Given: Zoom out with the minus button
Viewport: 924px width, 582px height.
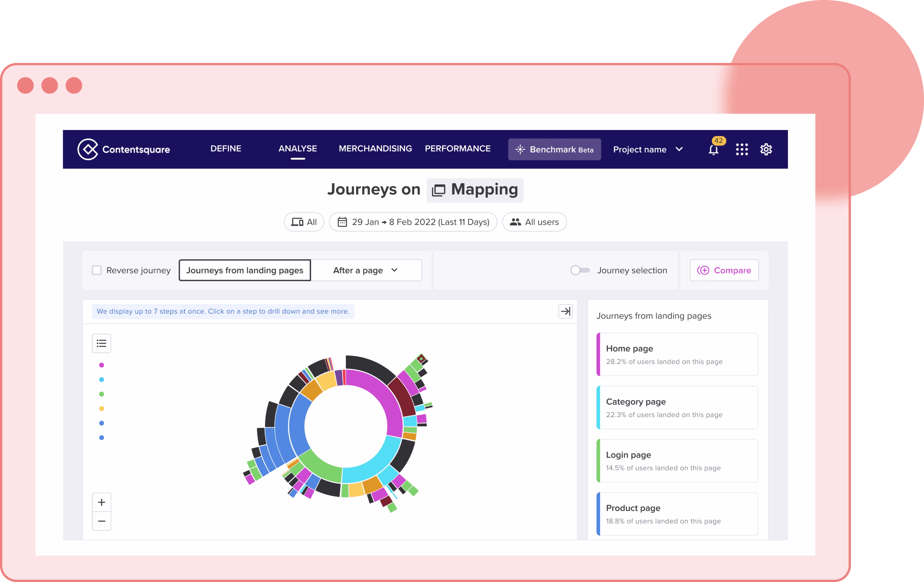Looking at the screenshot, I should (101, 521).
